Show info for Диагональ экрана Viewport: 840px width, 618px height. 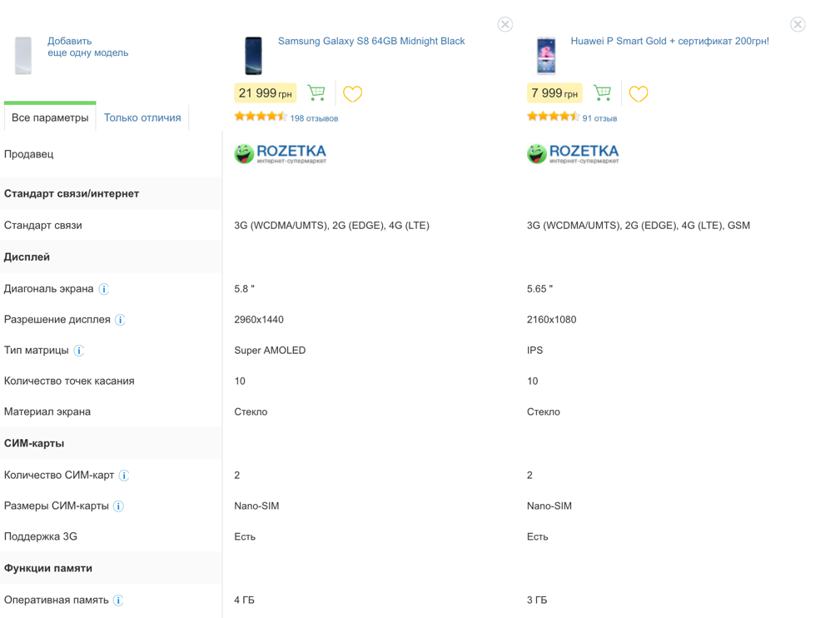(x=104, y=289)
